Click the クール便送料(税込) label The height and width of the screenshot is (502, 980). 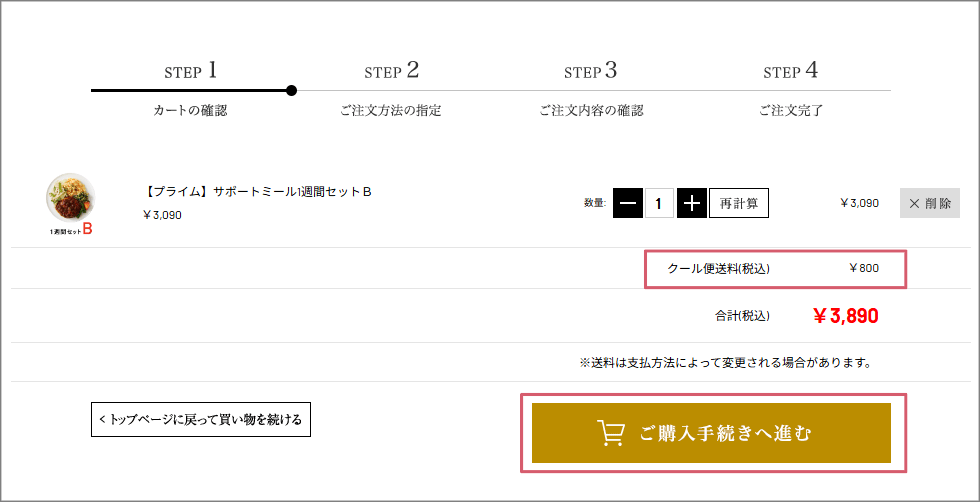718,268
